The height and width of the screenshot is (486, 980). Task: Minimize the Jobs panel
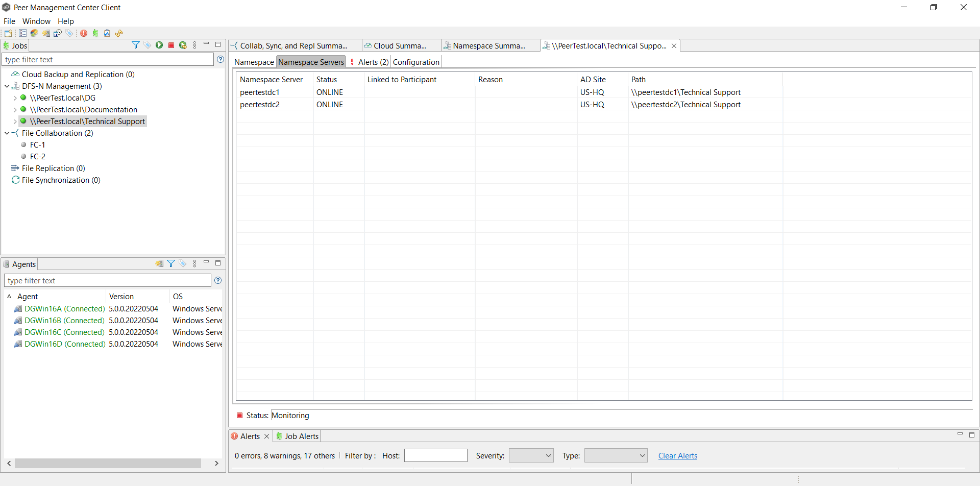pos(206,44)
